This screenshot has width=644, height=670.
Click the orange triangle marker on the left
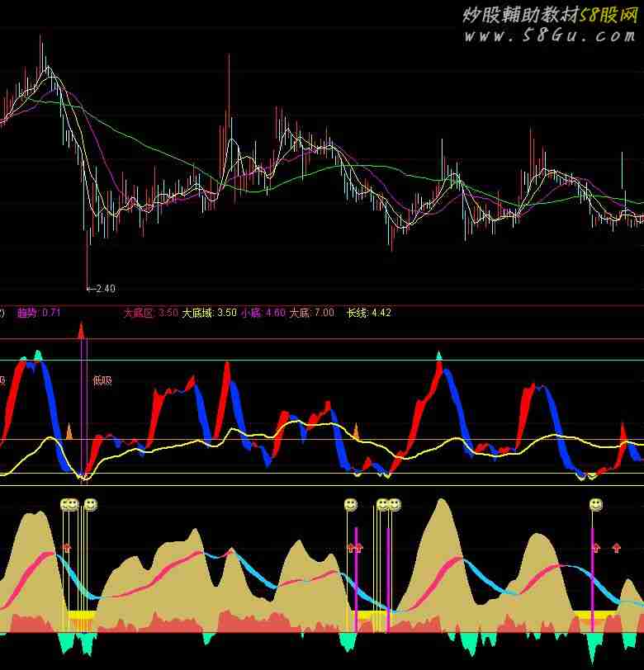click(69, 431)
